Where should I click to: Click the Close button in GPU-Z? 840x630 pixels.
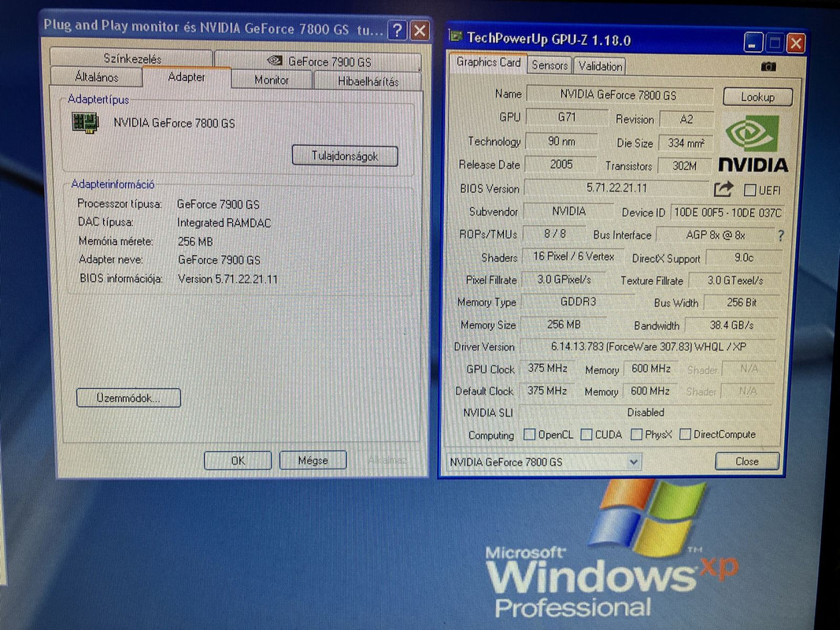(x=747, y=461)
